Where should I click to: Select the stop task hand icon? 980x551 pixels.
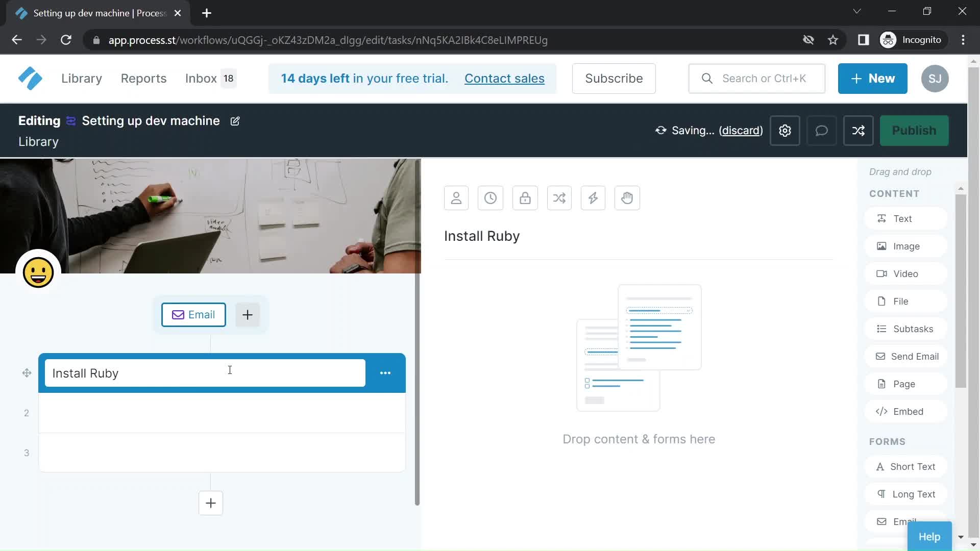tap(627, 198)
